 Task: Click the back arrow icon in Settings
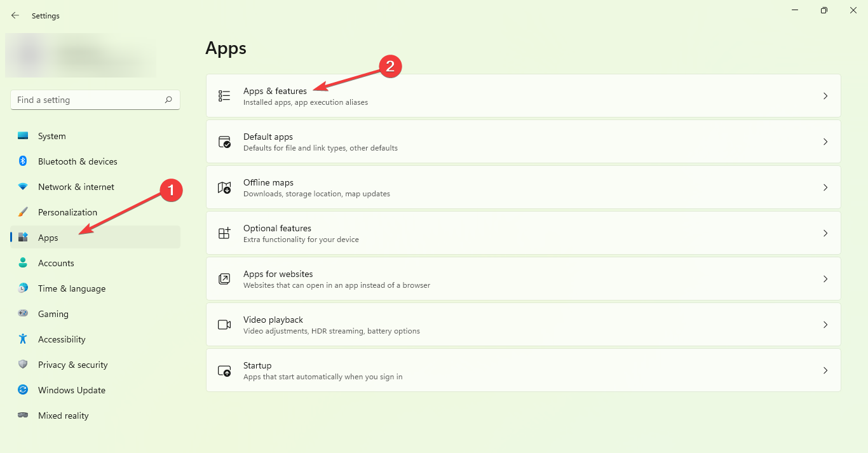click(x=15, y=15)
